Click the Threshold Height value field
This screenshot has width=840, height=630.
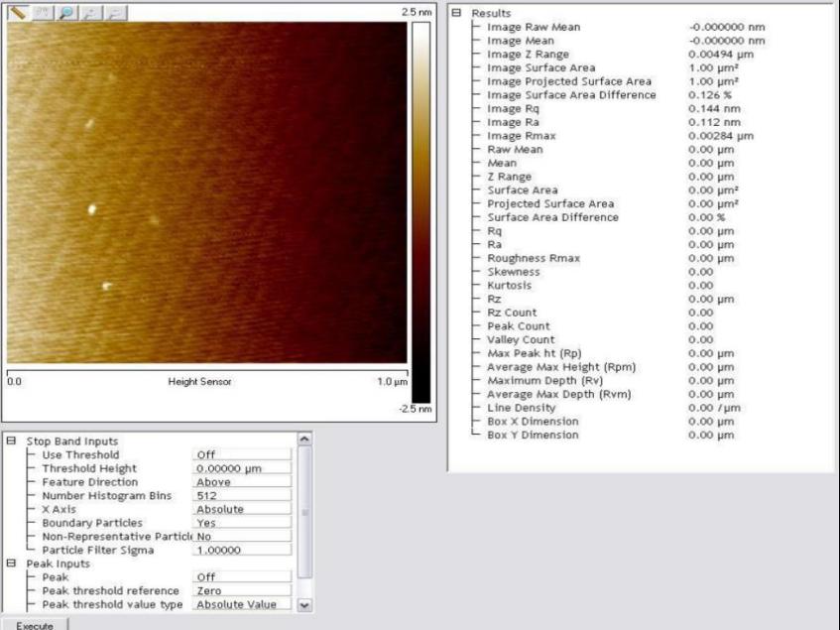242,468
